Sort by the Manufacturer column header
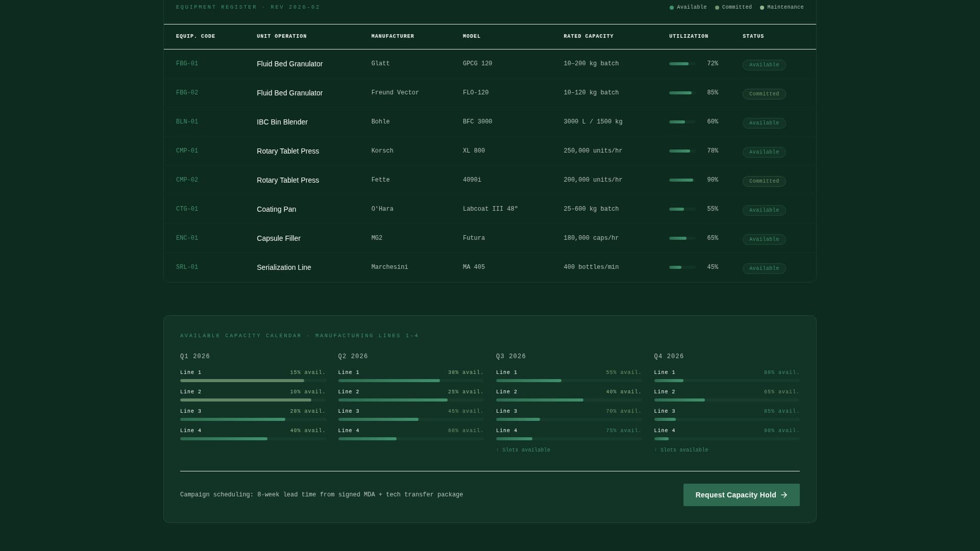The image size is (980, 551). [x=392, y=36]
